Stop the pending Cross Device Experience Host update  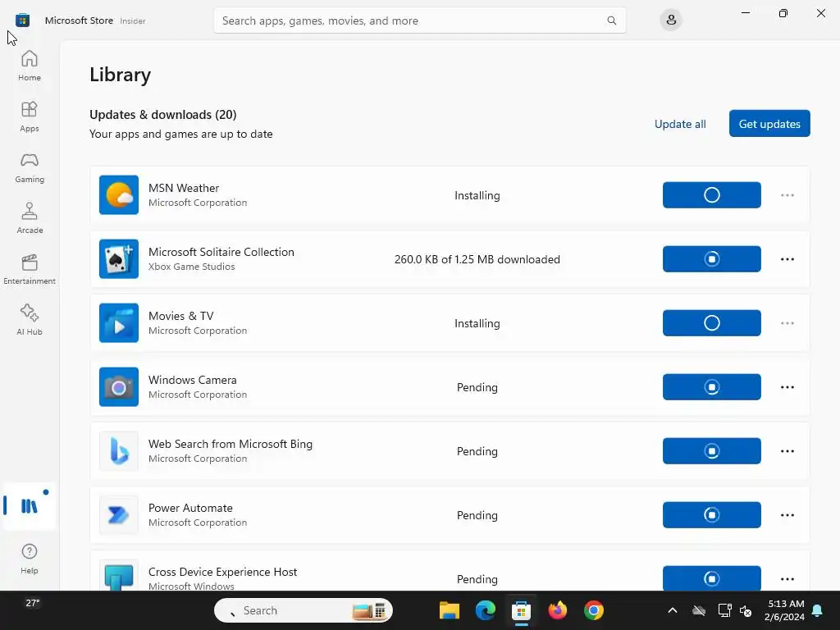(711, 578)
